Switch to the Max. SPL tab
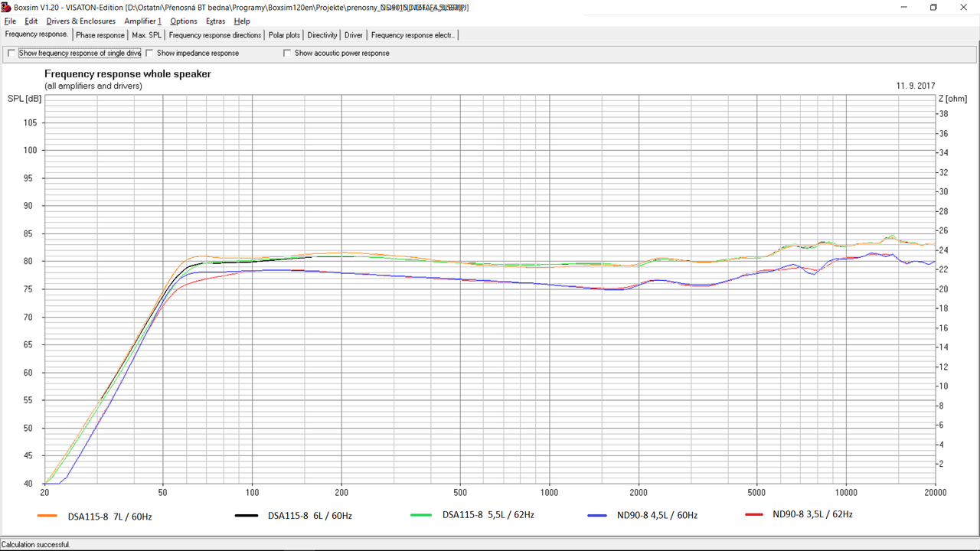Viewport: 980px width, 551px height. click(x=146, y=35)
